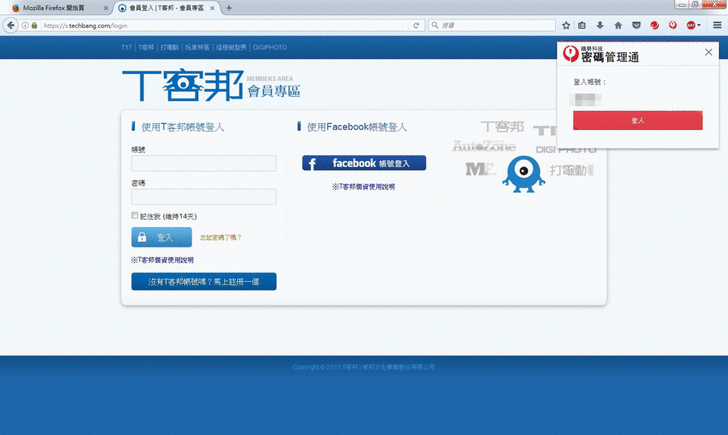Open the Adblock Plus icon dropdown
Viewport: 728px width, 435px height.
(693, 26)
